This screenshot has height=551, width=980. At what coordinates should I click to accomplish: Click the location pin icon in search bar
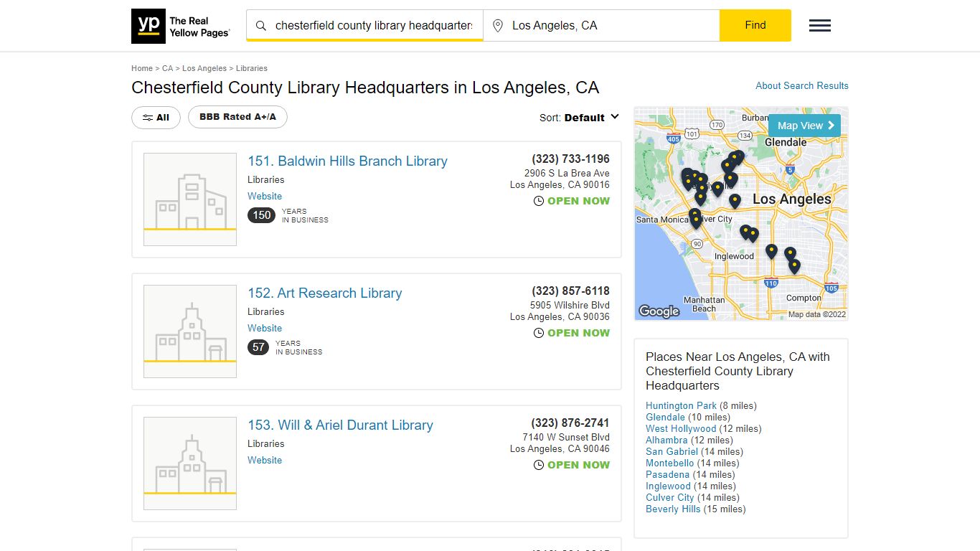tap(498, 26)
